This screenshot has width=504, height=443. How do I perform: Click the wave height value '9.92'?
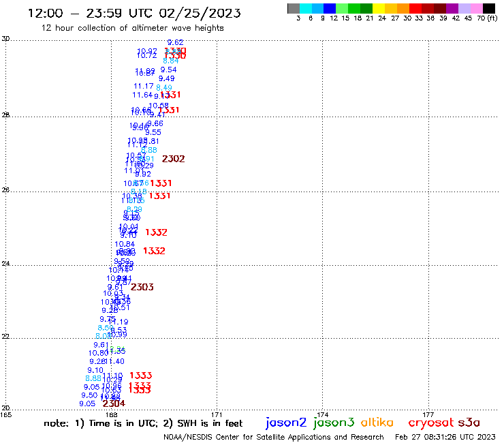coord(143,174)
